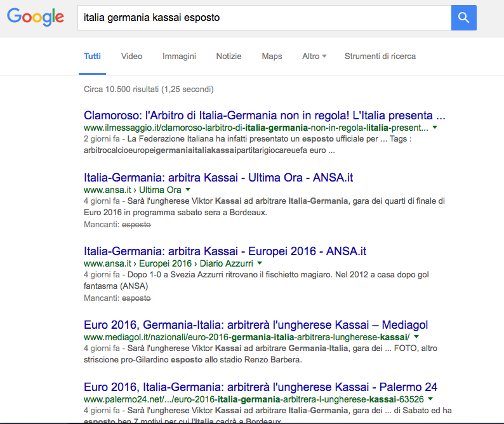Go to Google homepage via logo
This screenshot has width=504, height=424.
pos(36,18)
